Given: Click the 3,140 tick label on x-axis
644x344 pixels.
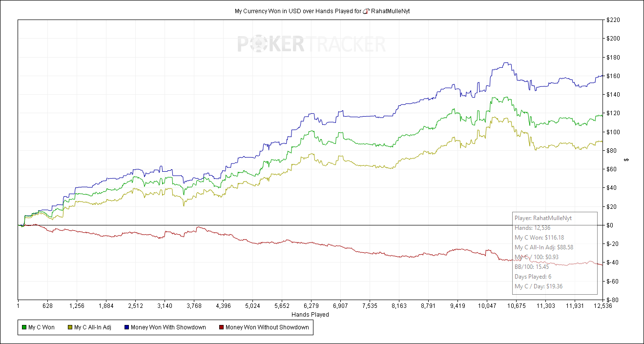Looking at the screenshot, I should point(165,306).
